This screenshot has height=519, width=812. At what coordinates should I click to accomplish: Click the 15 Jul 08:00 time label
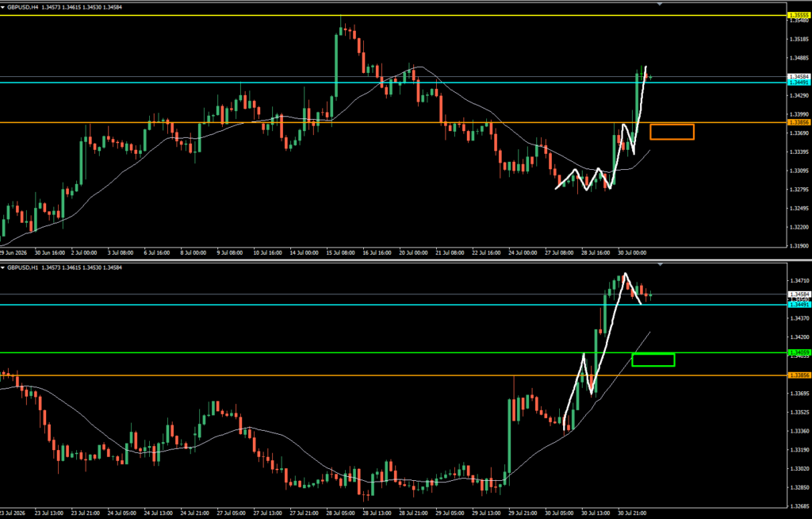pyautogui.click(x=340, y=253)
